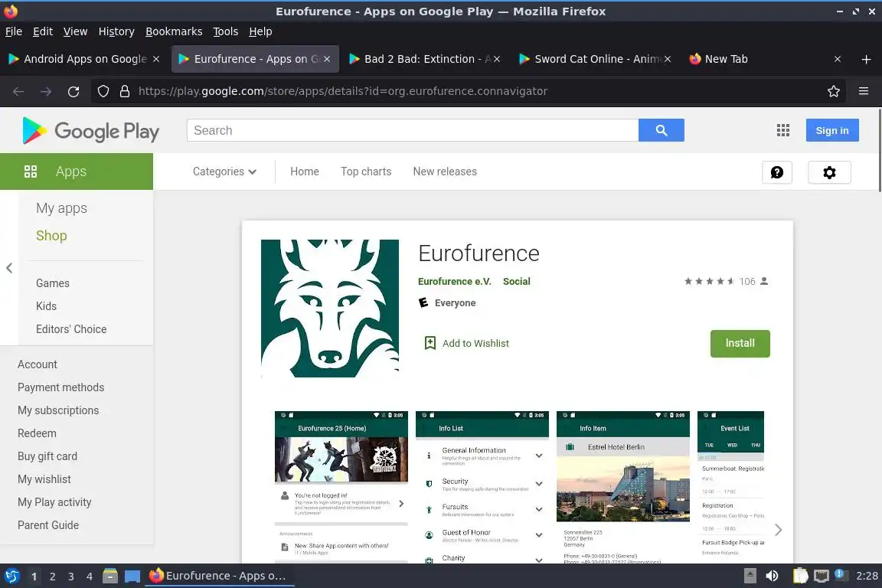Click the Add to Wishlist bookmark icon
This screenshot has height=588, width=882.
(x=430, y=343)
